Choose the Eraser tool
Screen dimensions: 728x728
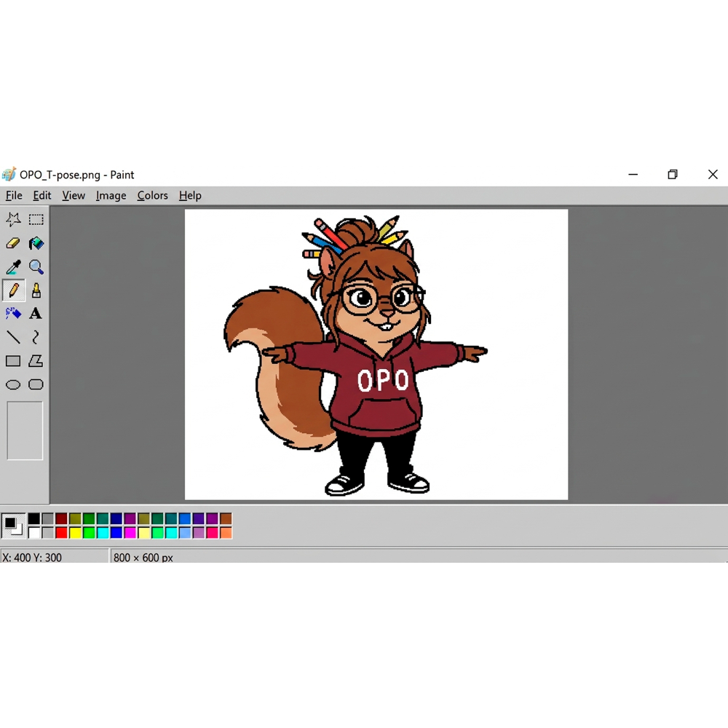tap(13, 243)
